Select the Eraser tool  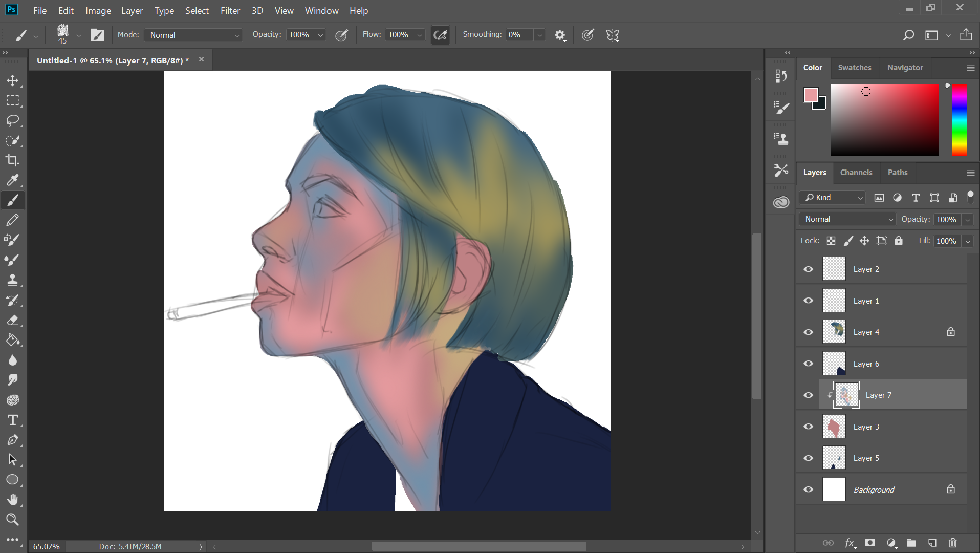coord(12,321)
